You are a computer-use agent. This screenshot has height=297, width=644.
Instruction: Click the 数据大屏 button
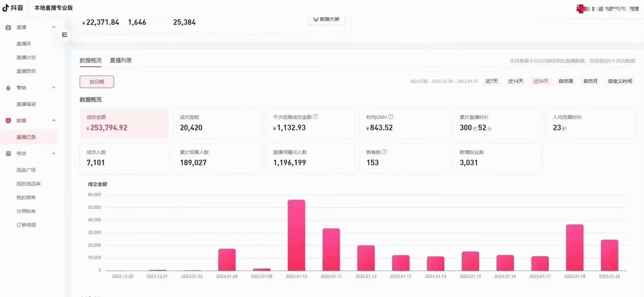click(326, 19)
